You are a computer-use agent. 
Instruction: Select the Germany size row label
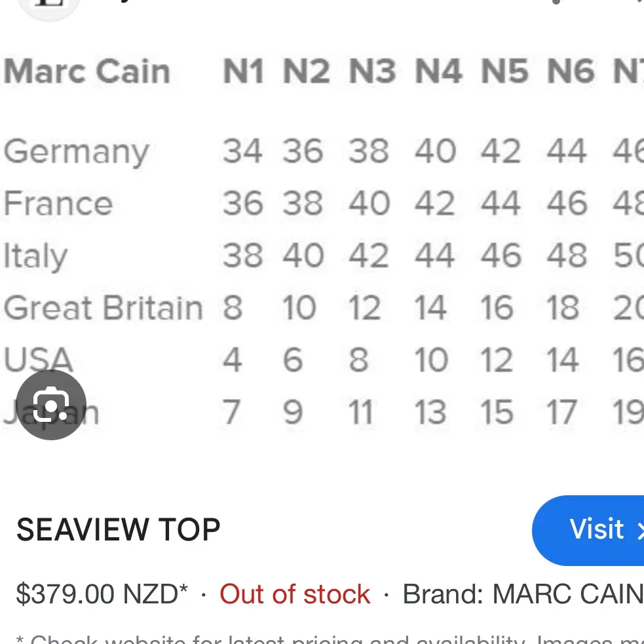pos(76,152)
